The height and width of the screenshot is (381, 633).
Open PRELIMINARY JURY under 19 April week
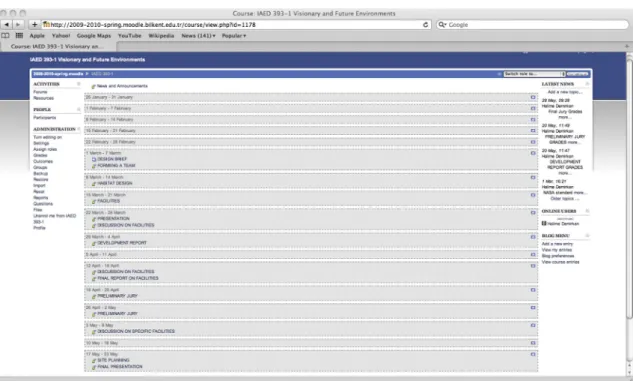(x=117, y=296)
